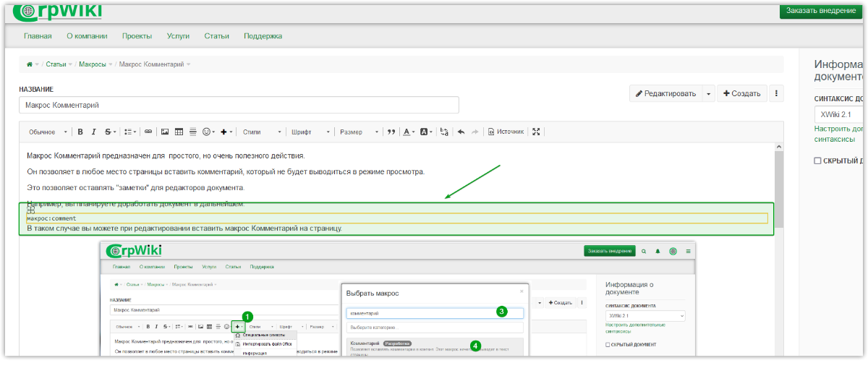Insert block quote with the quotation icon
Image resolution: width=868 pixels, height=376 pixels.
(x=391, y=132)
